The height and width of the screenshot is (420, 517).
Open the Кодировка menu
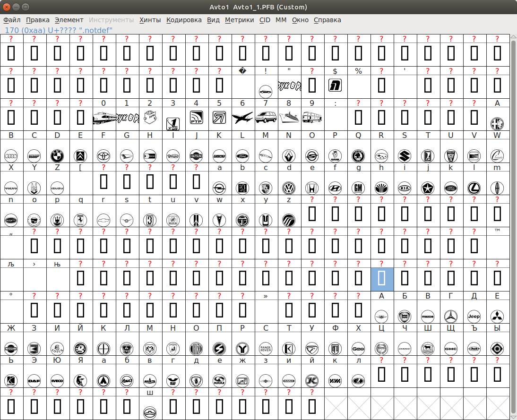(184, 20)
